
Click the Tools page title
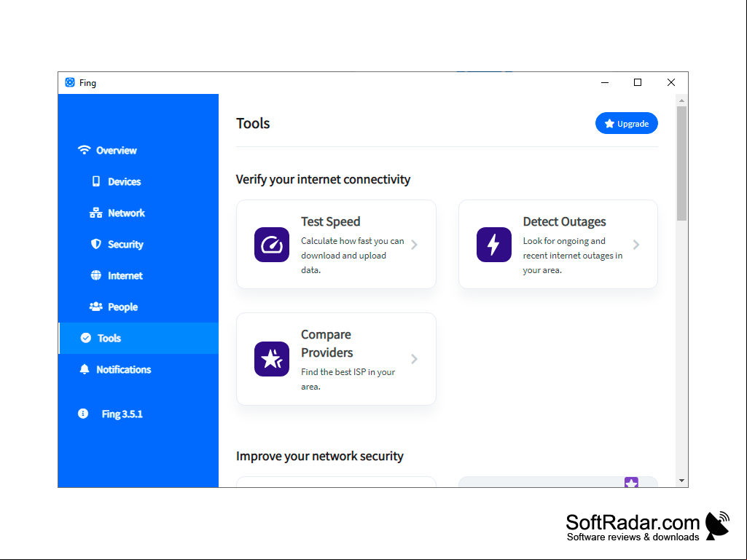click(x=253, y=123)
